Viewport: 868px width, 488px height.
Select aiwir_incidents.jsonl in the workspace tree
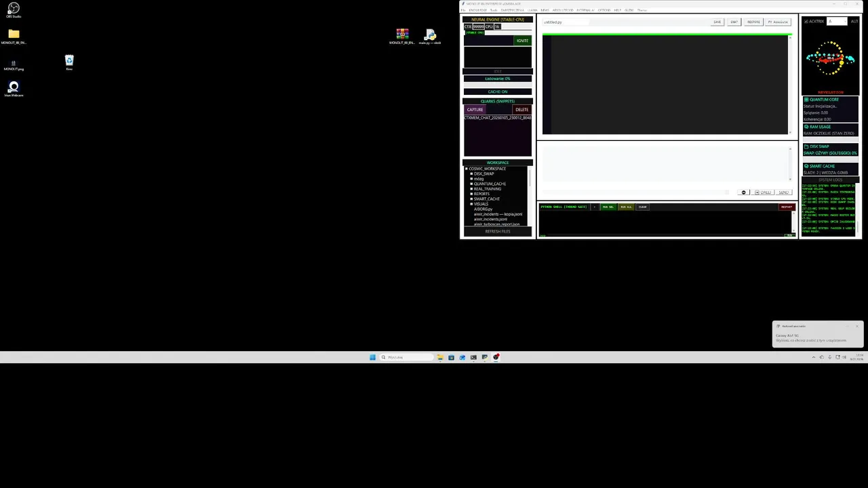(x=490, y=220)
